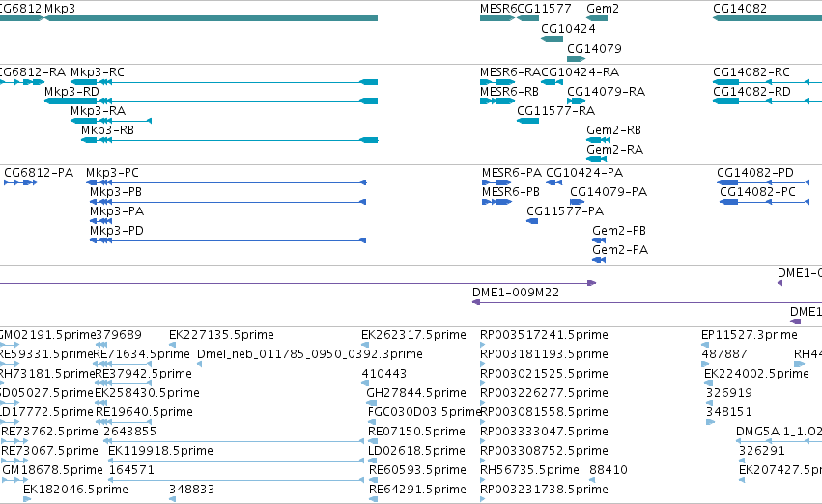Click transcript Mkp3-RD
This screenshot has width=822, height=504.
pyautogui.click(x=212, y=101)
